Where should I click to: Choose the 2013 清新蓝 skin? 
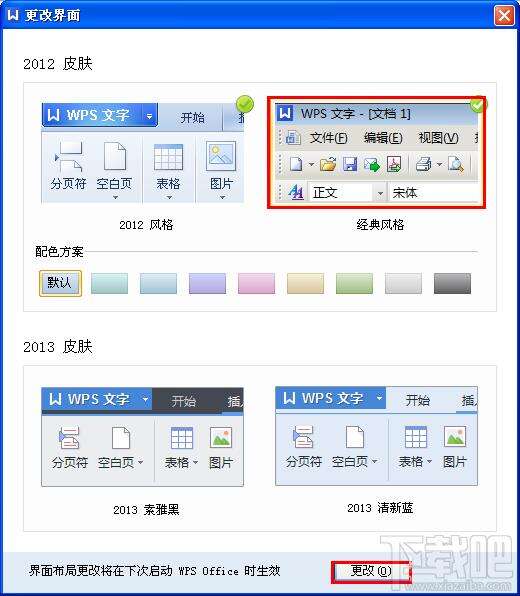pos(376,436)
